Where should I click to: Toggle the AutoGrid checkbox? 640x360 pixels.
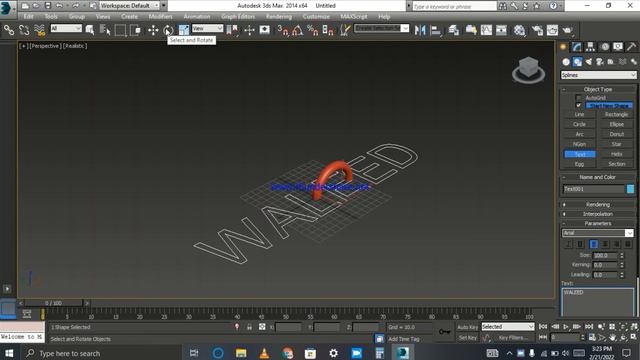[578, 98]
